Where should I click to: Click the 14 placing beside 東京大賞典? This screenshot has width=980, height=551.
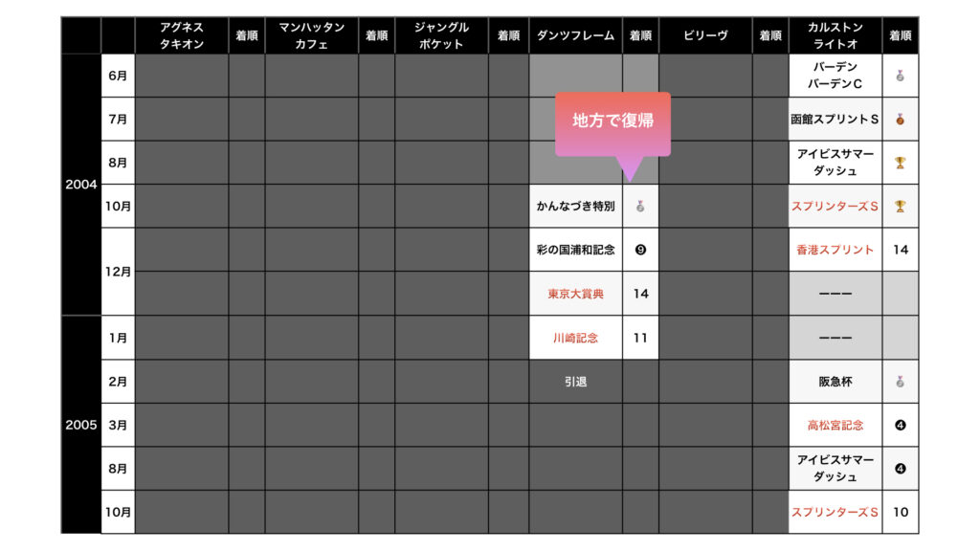640,294
